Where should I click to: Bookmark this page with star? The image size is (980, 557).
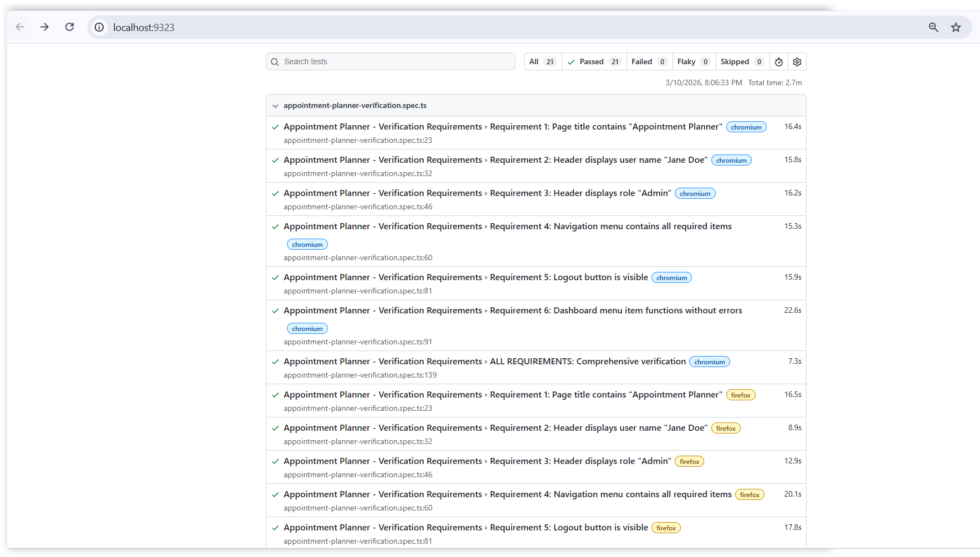956,27
